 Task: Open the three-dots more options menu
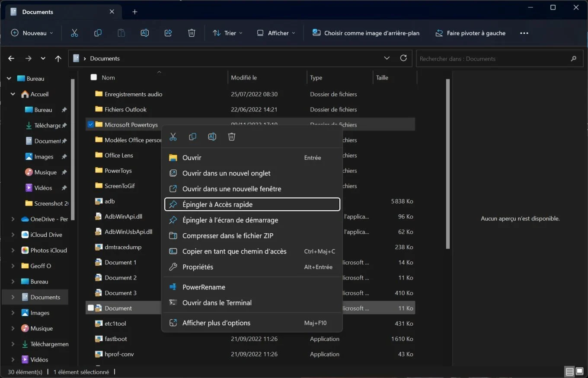(524, 33)
